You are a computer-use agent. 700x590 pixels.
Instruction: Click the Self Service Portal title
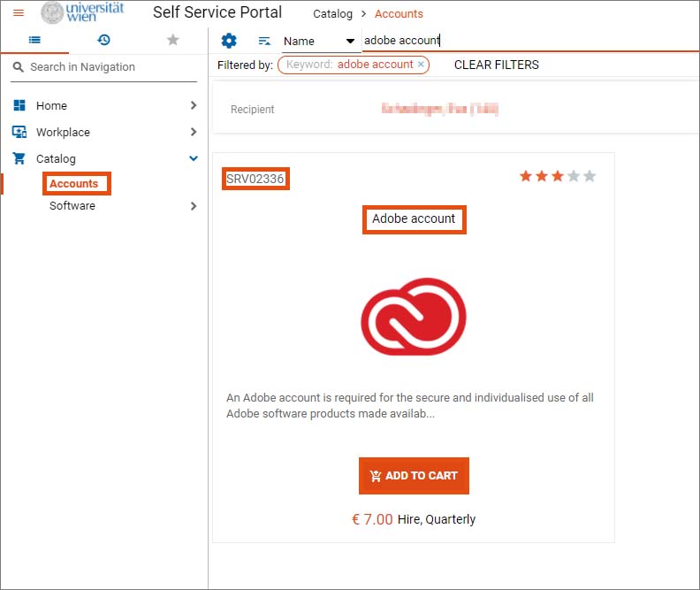pyautogui.click(x=217, y=12)
